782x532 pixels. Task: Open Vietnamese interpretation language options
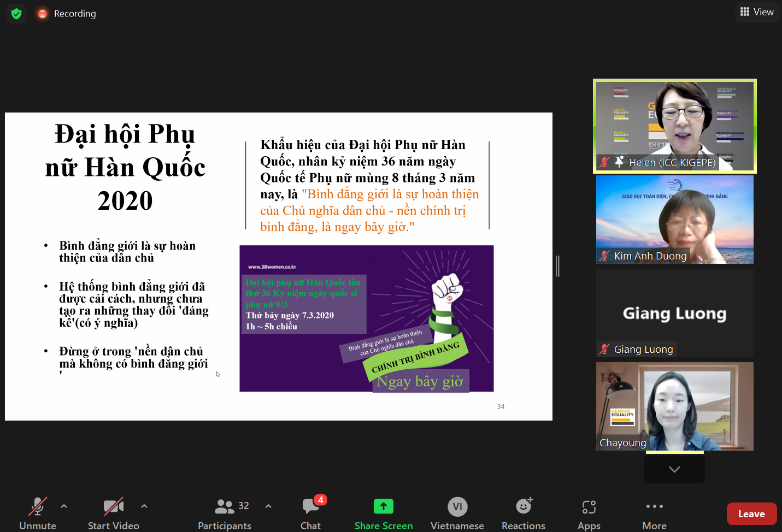pyautogui.click(x=457, y=513)
